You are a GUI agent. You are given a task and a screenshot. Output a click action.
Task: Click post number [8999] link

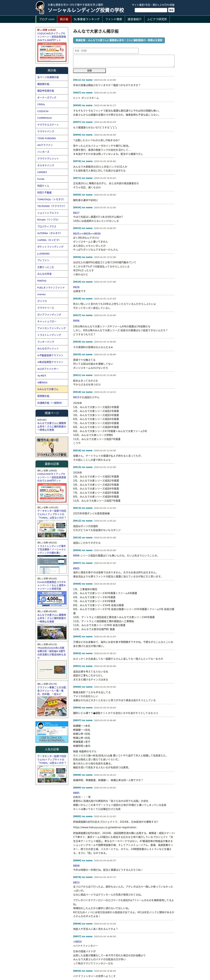[77, 105]
